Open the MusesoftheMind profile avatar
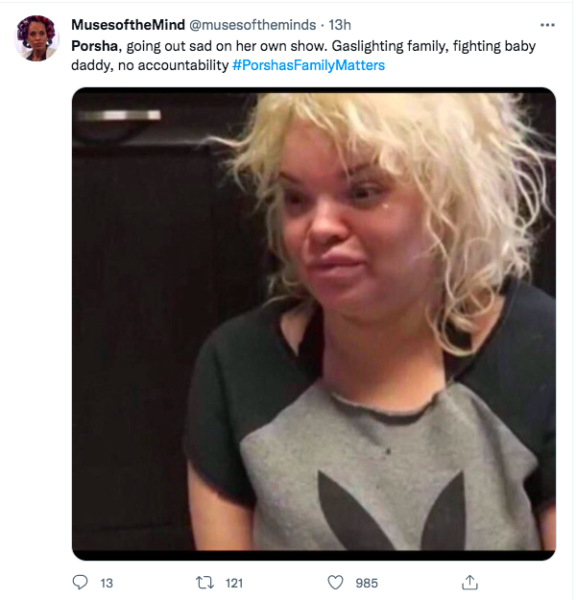576x600 pixels. (x=37, y=38)
